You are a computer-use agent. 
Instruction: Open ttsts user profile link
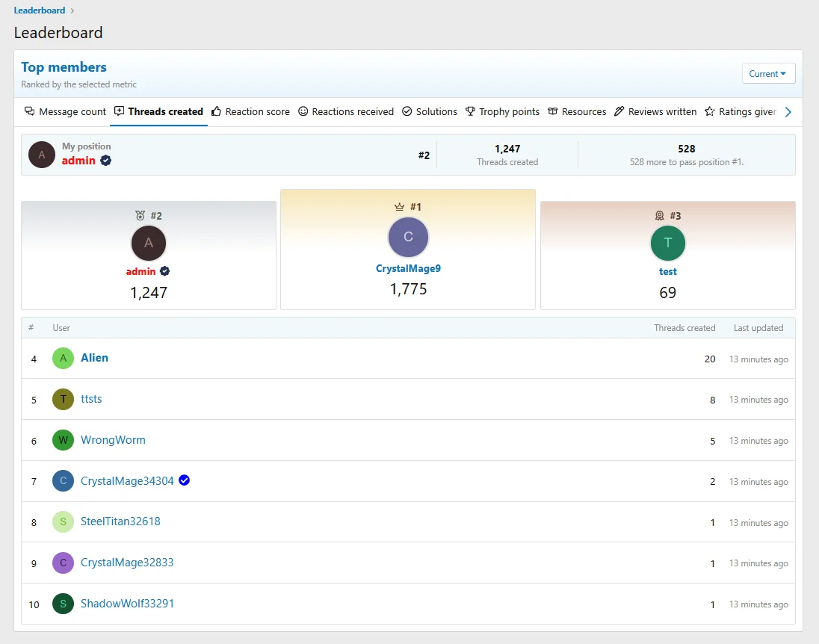coord(91,399)
